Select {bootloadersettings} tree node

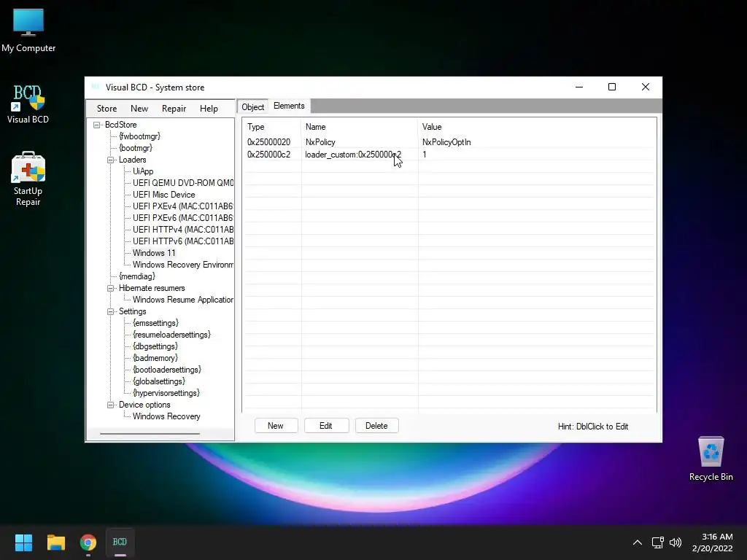coord(167,370)
